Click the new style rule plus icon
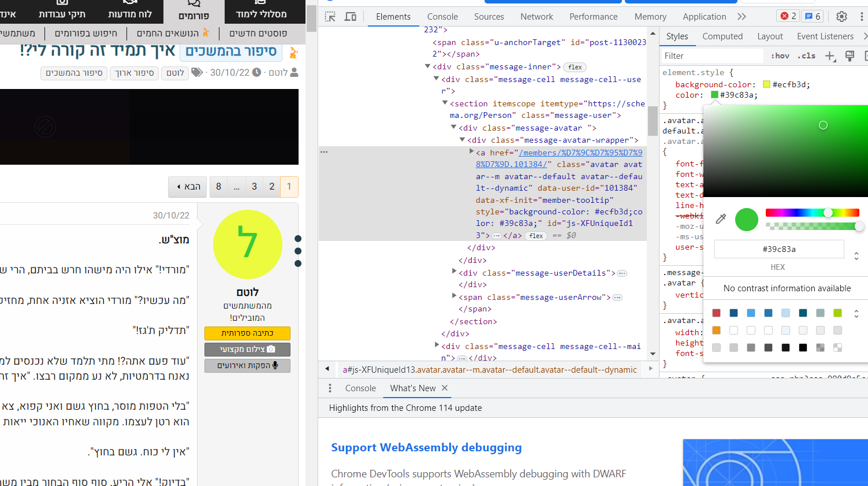868x486 pixels. point(830,56)
